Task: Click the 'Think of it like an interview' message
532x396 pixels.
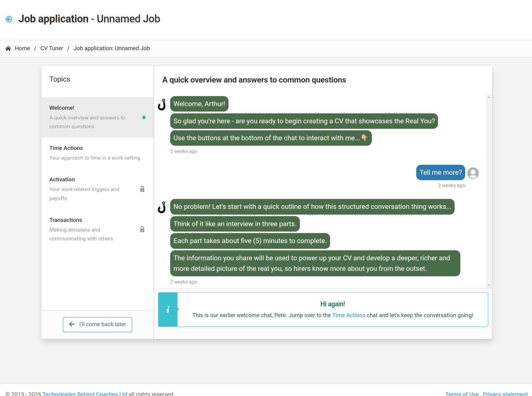Action: coord(235,224)
